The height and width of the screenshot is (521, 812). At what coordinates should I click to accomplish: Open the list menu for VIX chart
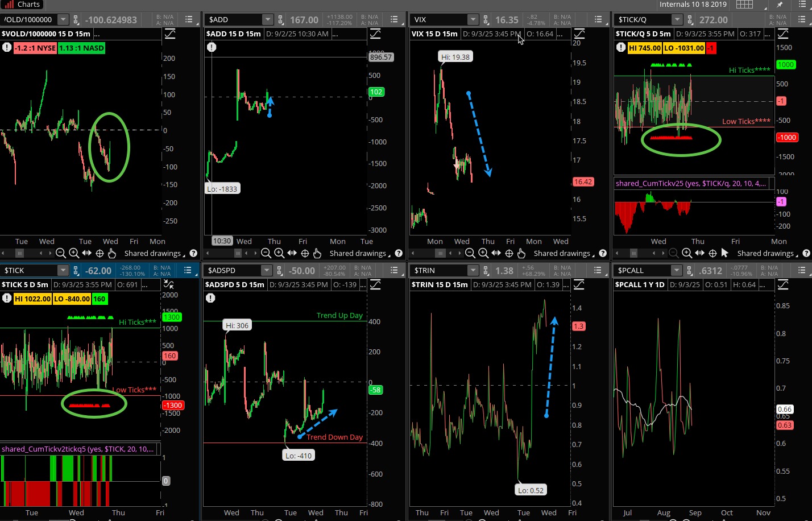[x=598, y=20]
